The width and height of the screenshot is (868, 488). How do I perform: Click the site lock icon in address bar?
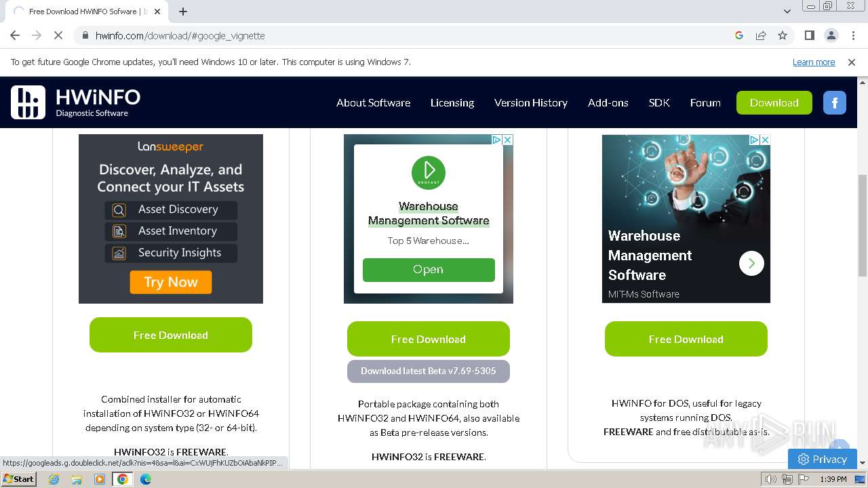click(85, 35)
